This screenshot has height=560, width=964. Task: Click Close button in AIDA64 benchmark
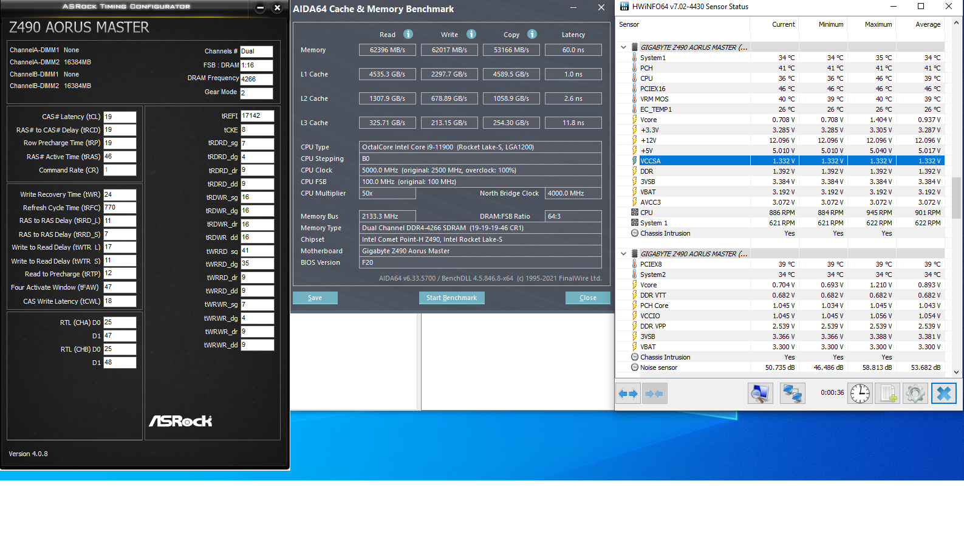pyautogui.click(x=587, y=298)
